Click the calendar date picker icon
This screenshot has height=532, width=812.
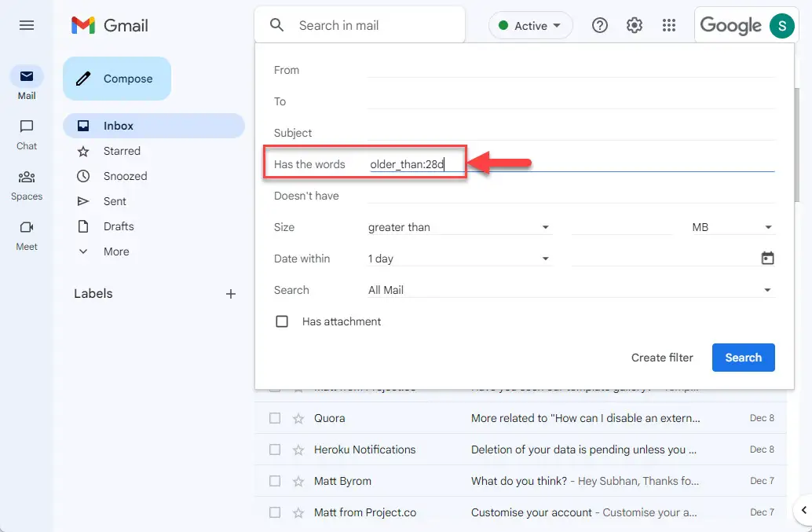[x=767, y=259]
